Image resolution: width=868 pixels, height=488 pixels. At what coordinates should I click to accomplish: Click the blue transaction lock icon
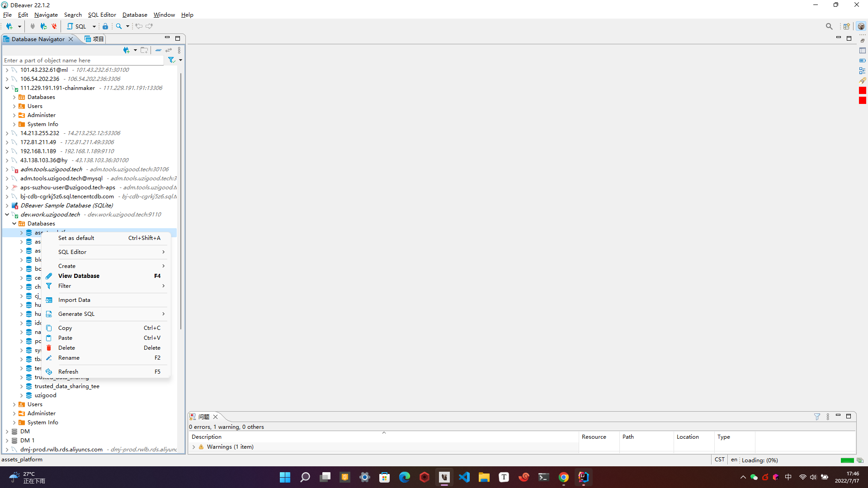point(105,26)
